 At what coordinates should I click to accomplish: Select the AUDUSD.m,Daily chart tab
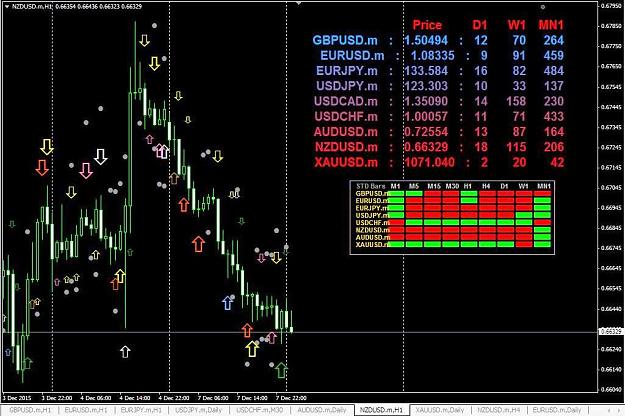point(322,410)
